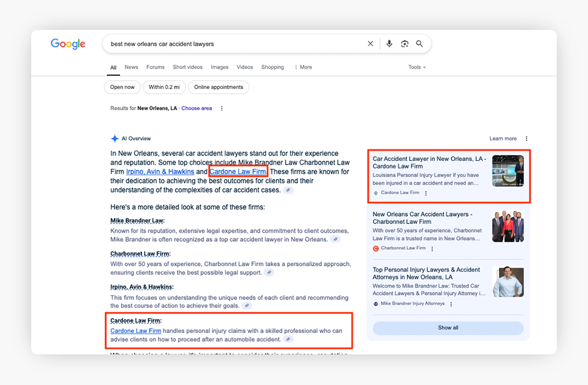
Task: Click three-dot menu beside Charbonnet Law Firm source
Action: [x=432, y=249]
